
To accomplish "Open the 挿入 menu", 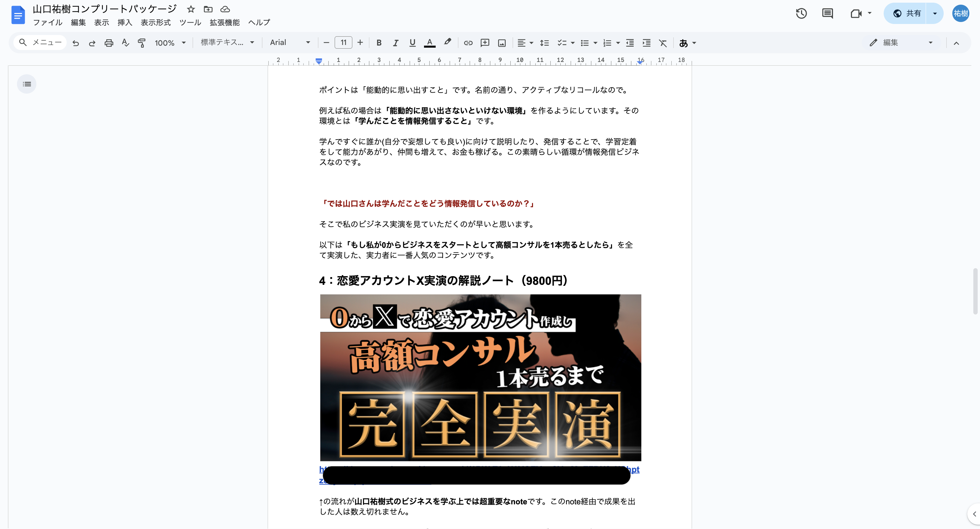I will pyautogui.click(x=125, y=22).
